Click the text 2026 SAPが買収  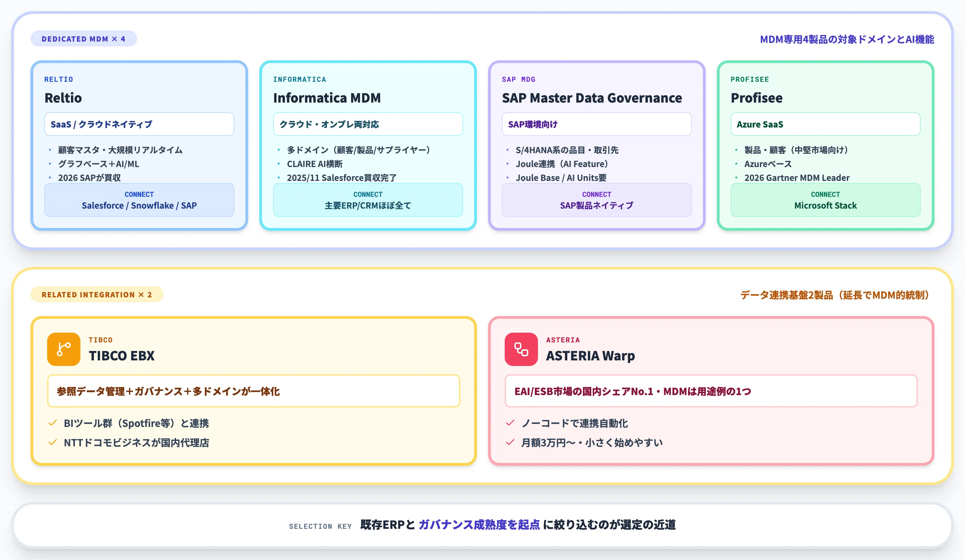click(89, 178)
